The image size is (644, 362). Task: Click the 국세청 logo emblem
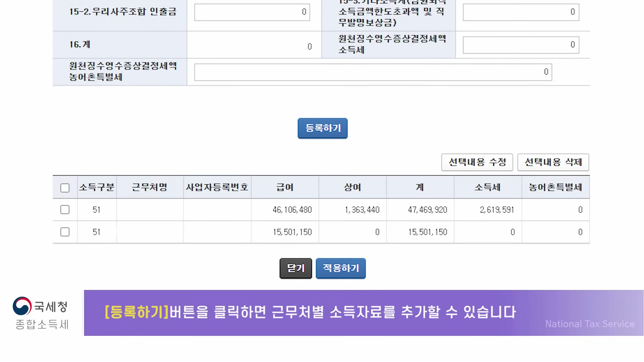tap(22, 306)
